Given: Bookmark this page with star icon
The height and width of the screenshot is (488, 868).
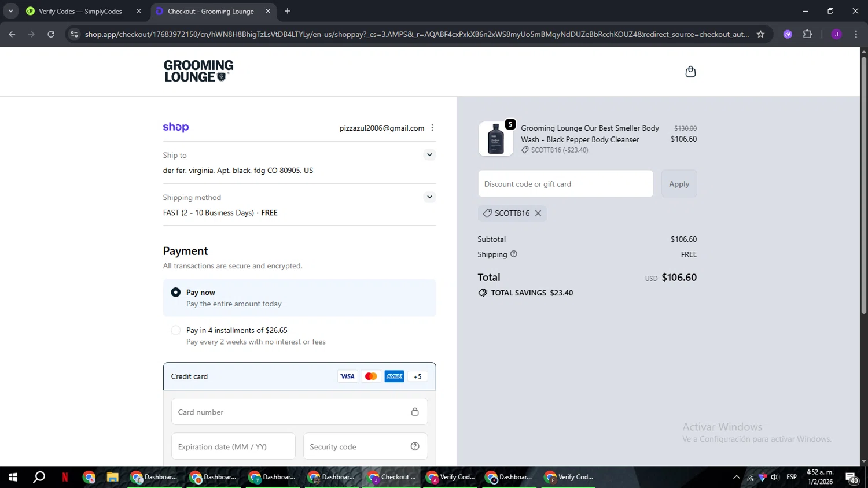Looking at the screenshot, I should click(x=760, y=34).
